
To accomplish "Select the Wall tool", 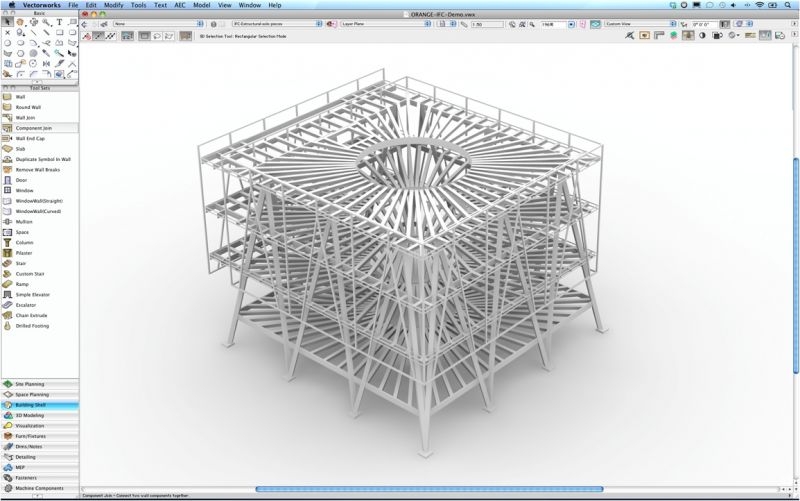I will click(20, 97).
